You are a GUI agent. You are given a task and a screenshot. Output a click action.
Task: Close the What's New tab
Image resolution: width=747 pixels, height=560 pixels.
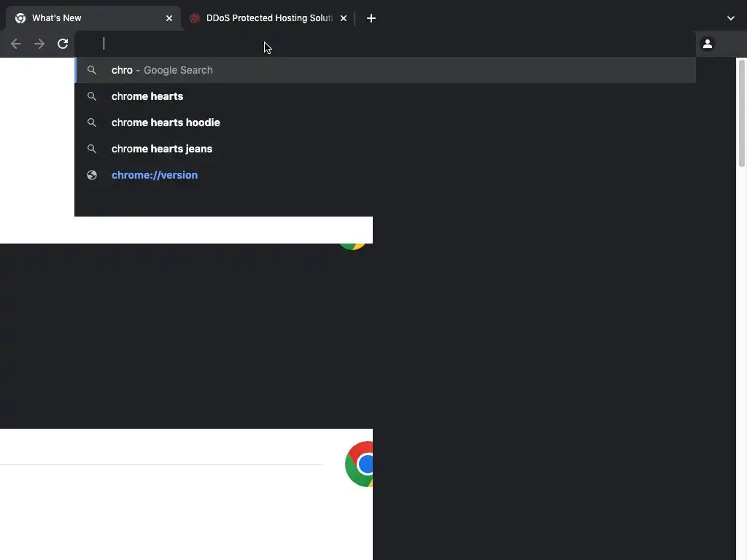(169, 18)
